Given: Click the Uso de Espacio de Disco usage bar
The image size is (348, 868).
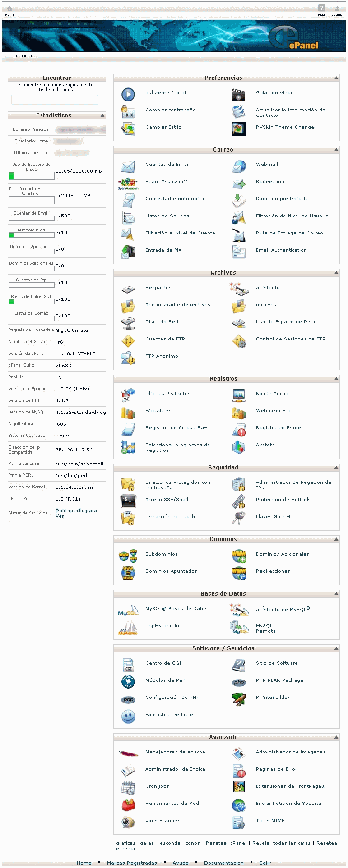Looking at the screenshot, I should [32, 176].
